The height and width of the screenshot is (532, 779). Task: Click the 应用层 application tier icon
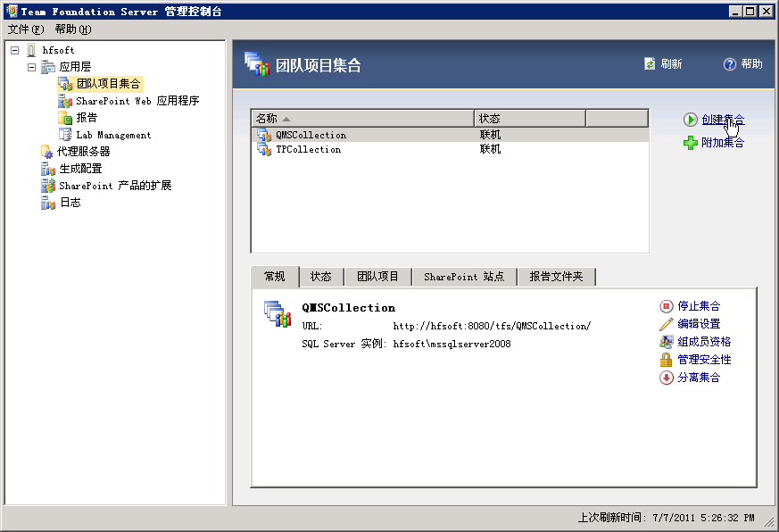(x=47, y=67)
